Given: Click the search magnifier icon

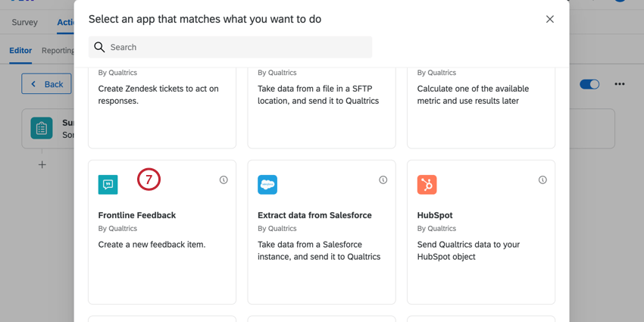Looking at the screenshot, I should coord(99,47).
